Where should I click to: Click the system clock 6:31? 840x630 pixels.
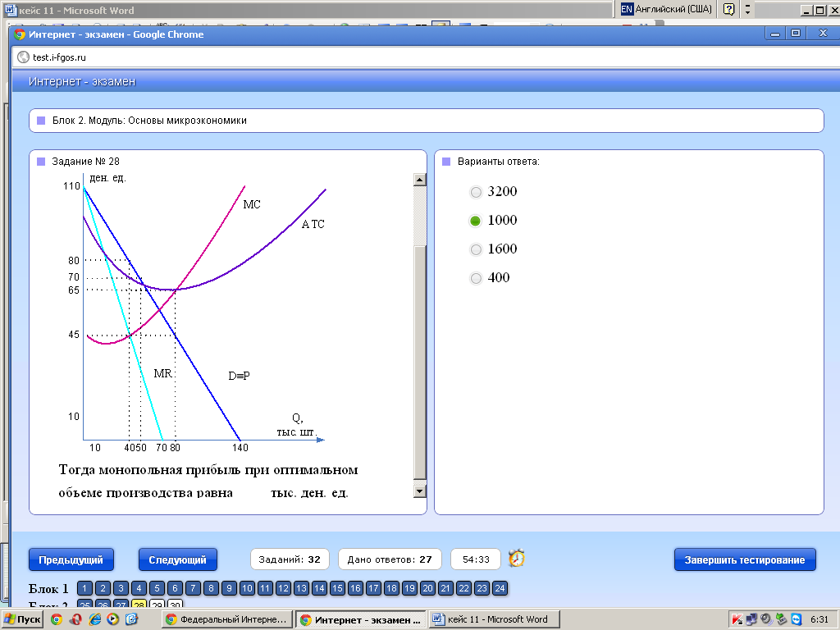pos(819,620)
